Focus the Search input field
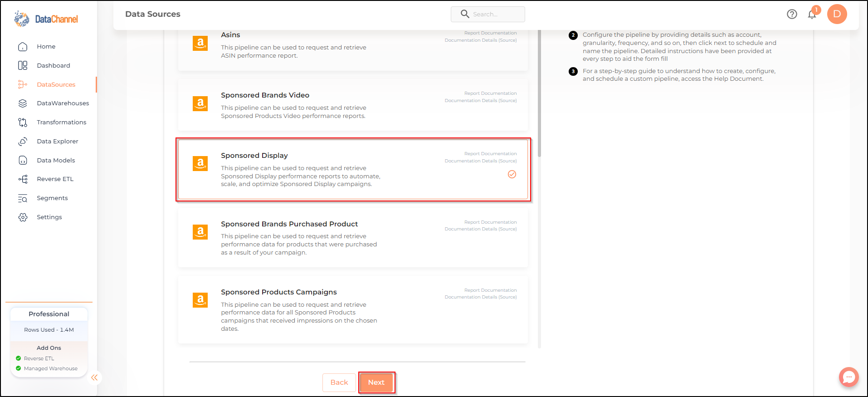This screenshot has height=397, width=868. 488,14
